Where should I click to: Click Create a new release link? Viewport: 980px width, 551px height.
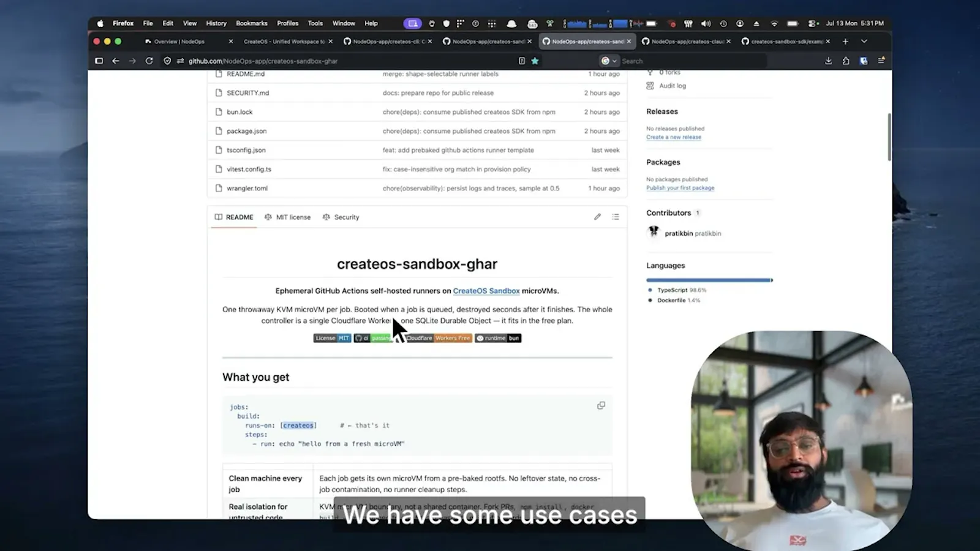point(674,137)
